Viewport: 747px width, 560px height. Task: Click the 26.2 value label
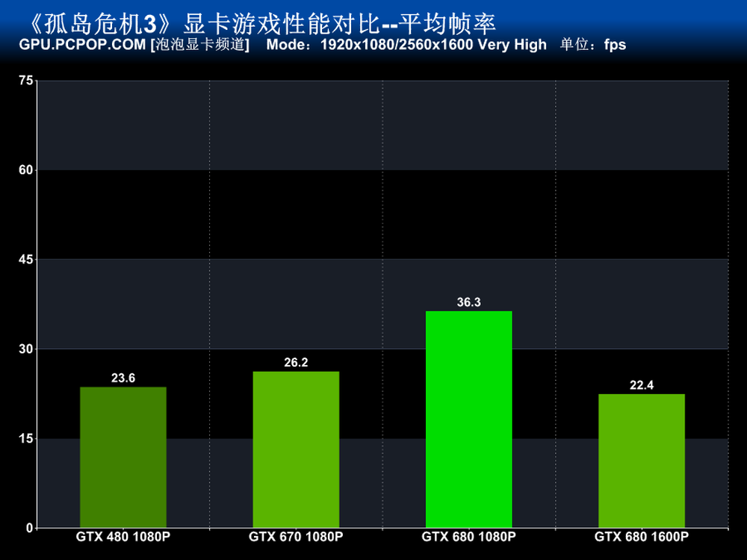296,362
